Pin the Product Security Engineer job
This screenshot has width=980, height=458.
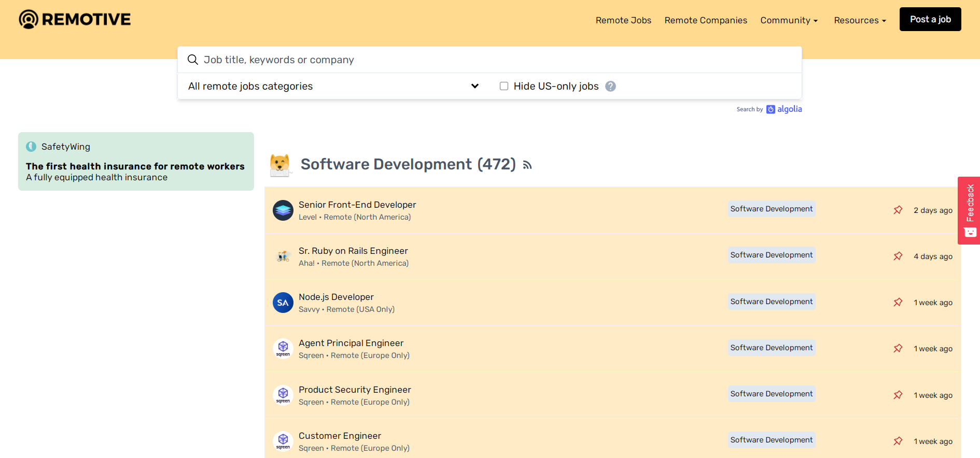(x=898, y=395)
